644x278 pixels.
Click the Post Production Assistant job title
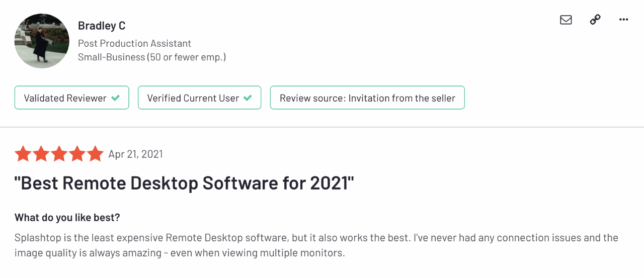click(134, 43)
